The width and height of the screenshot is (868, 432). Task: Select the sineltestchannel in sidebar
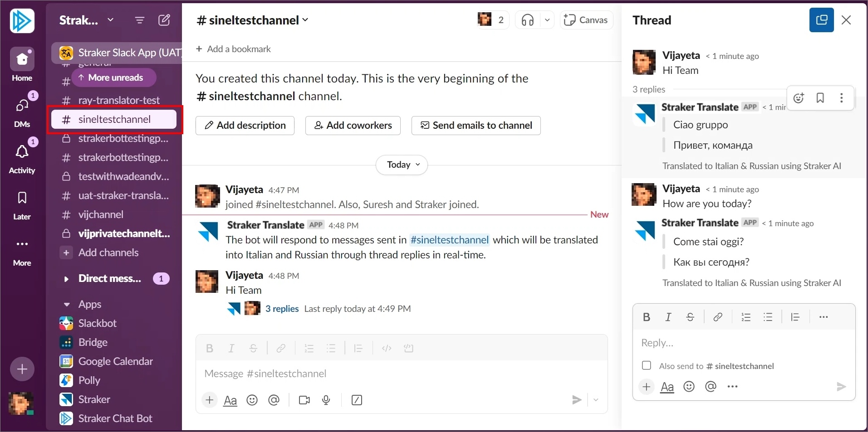click(x=114, y=119)
